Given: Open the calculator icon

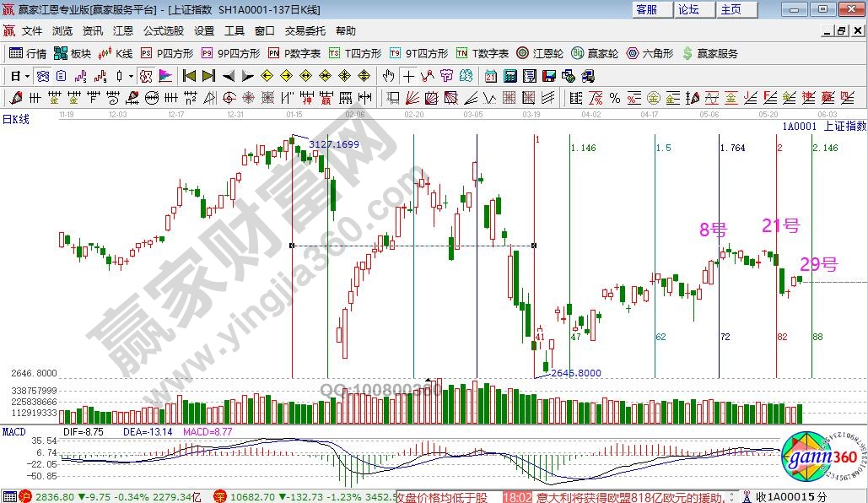Looking at the screenshot, I should coord(509,76).
